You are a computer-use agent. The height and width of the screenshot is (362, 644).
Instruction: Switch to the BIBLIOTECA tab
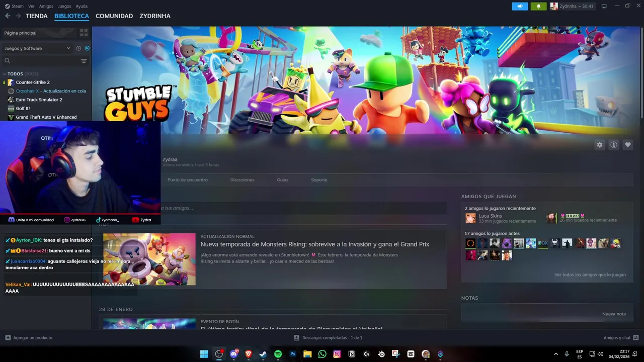pos(71,16)
